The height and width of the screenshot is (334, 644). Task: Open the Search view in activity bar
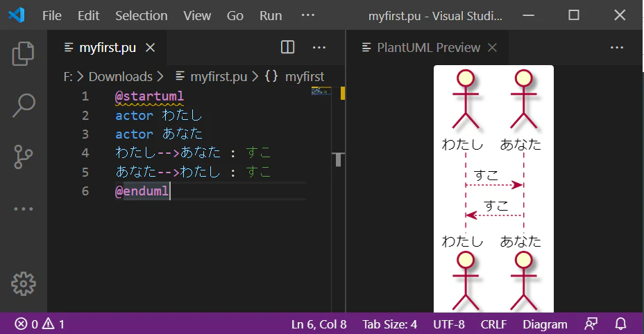coord(24,105)
